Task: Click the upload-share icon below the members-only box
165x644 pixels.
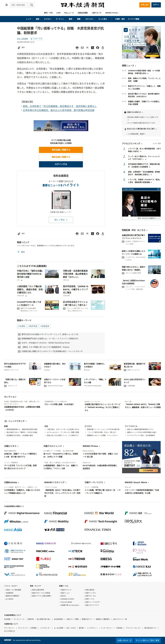Action: point(103,233)
